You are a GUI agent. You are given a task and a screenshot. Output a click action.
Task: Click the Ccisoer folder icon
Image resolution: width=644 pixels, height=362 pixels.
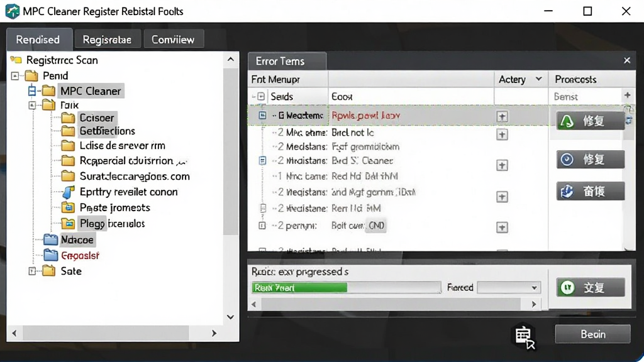coord(68,118)
